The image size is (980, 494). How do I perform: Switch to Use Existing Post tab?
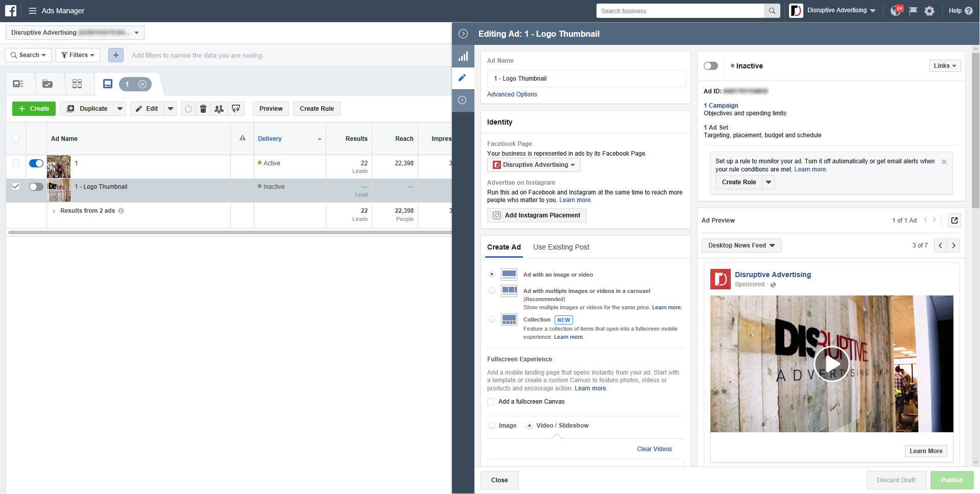coord(561,247)
